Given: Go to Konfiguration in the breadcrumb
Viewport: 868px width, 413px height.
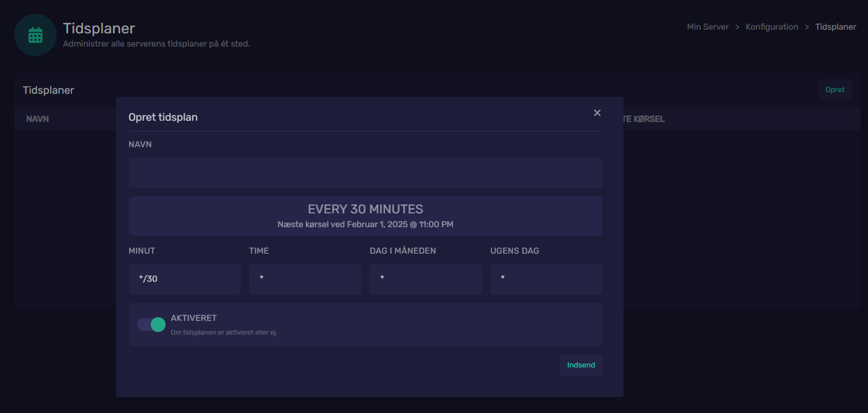Looking at the screenshot, I should coord(772,27).
